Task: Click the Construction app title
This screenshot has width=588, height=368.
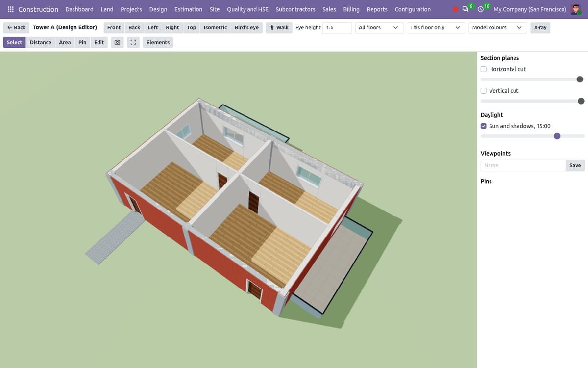Action: pyautogui.click(x=38, y=9)
